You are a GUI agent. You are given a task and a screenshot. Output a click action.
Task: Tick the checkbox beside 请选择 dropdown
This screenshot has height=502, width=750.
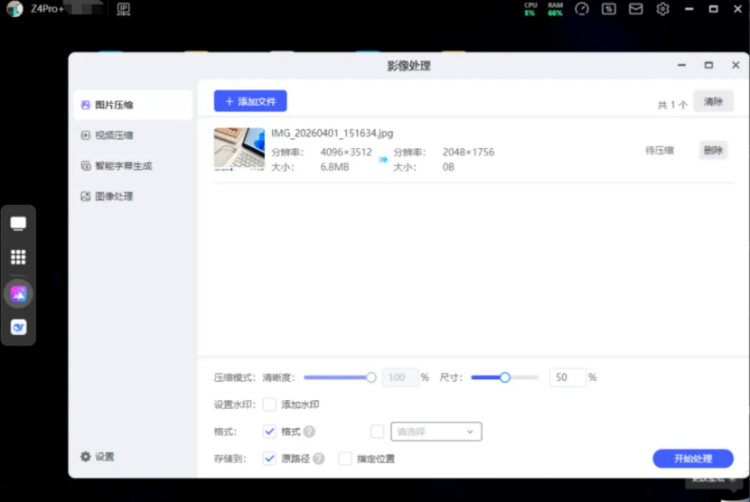click(377, 432)
